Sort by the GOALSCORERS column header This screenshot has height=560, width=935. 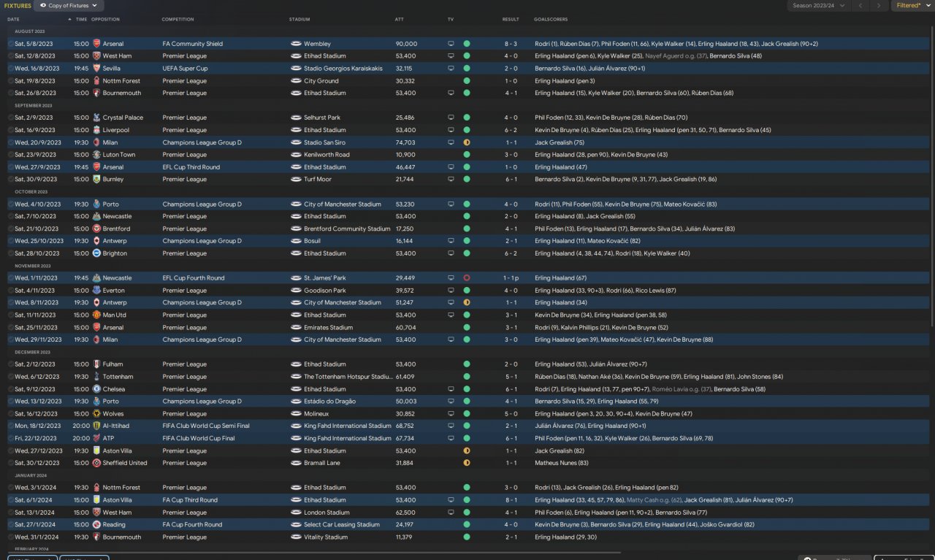pyautogui.click(x=551, y=19)
